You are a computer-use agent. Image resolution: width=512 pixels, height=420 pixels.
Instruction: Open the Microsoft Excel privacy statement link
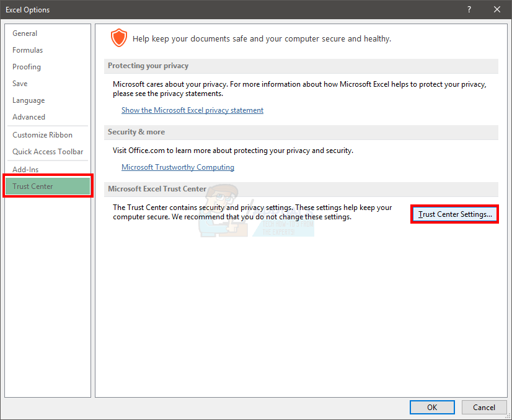point(192,110)
